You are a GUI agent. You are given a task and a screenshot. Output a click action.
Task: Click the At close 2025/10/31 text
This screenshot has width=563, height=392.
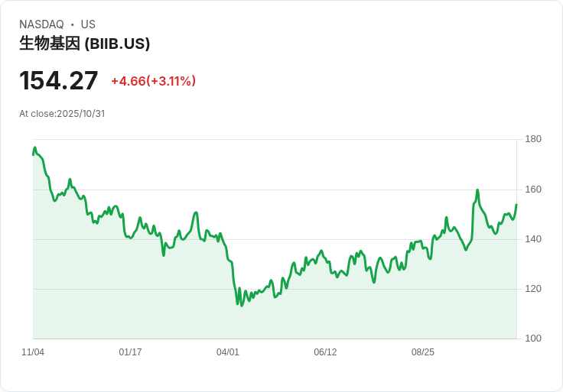pos(62,114)
